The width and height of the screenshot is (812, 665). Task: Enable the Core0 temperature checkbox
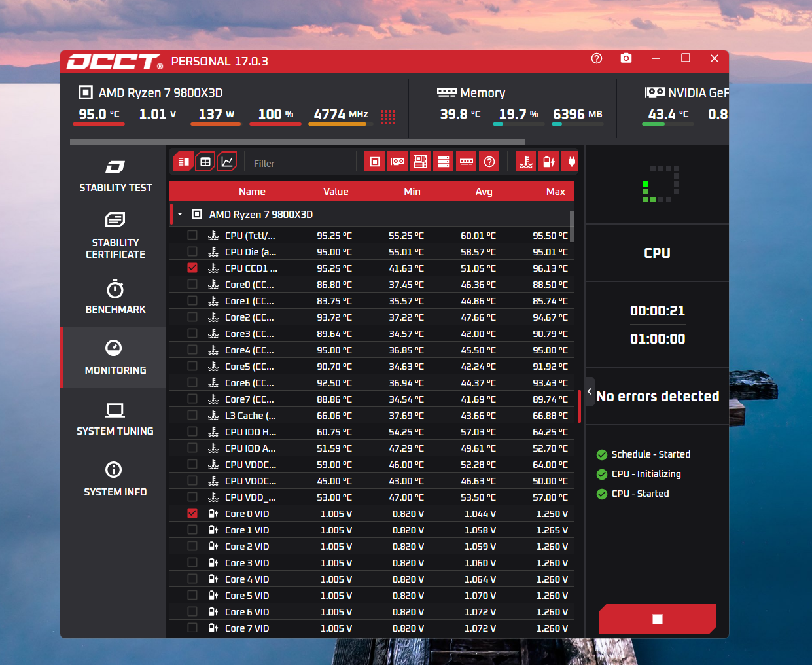pyautogui.click(x=192, y=284)
